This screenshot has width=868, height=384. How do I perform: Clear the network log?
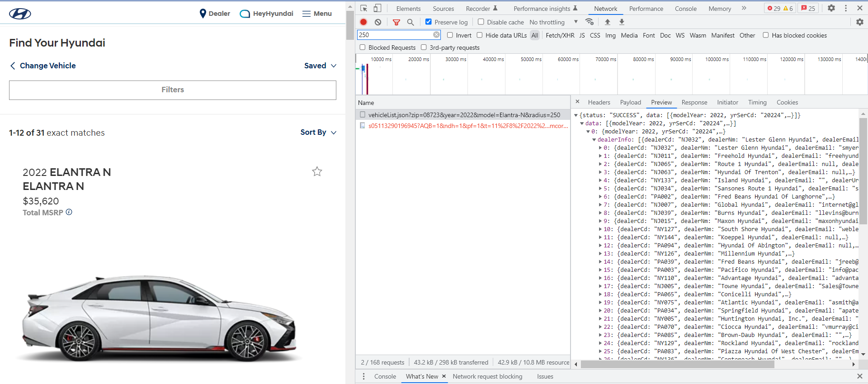pyautogui.click(x=378, y=22)
